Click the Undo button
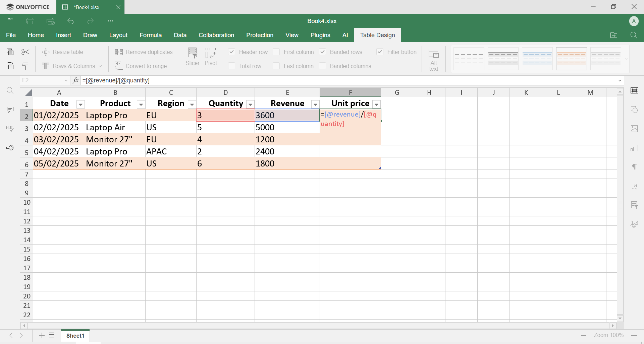The width and height of the screenshot is (644, 344). (x=70, y=21)
